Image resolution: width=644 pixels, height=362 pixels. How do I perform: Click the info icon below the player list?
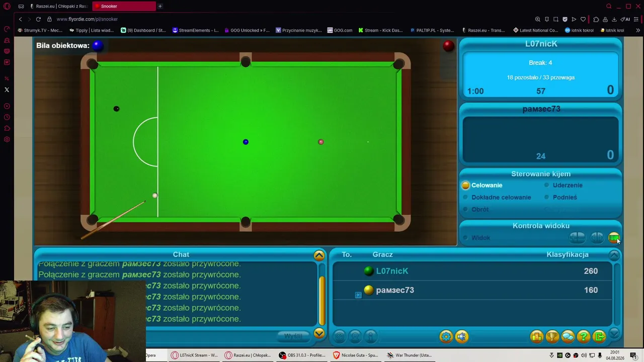pos(371,336)
